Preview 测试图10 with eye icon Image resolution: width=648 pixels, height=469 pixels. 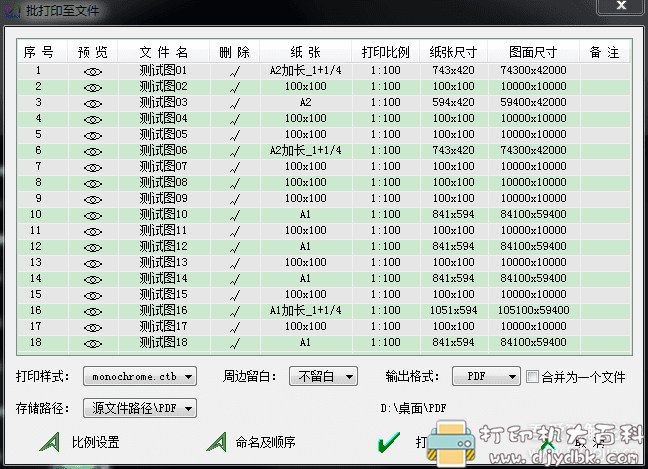pos(93,216)
